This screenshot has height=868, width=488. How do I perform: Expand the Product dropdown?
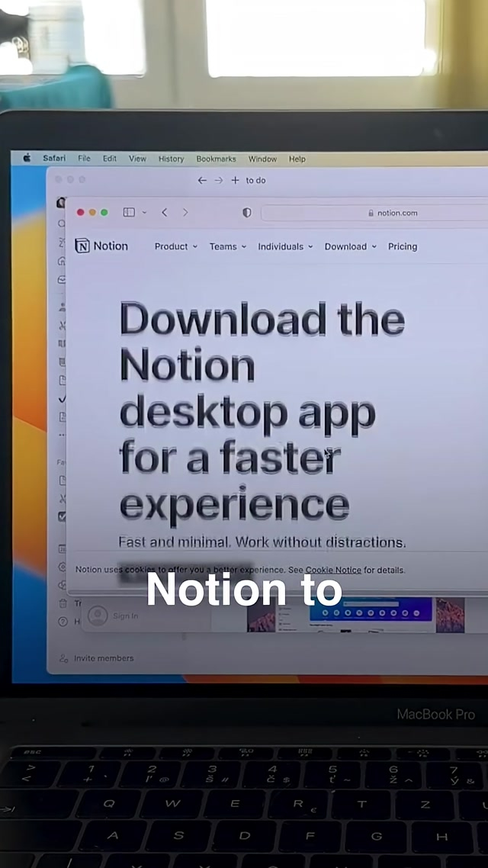click(176, 247)
